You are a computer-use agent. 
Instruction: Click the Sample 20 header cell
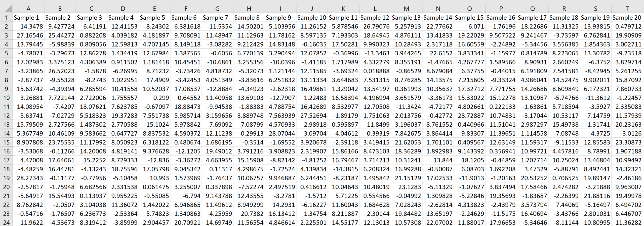(627, 18)
